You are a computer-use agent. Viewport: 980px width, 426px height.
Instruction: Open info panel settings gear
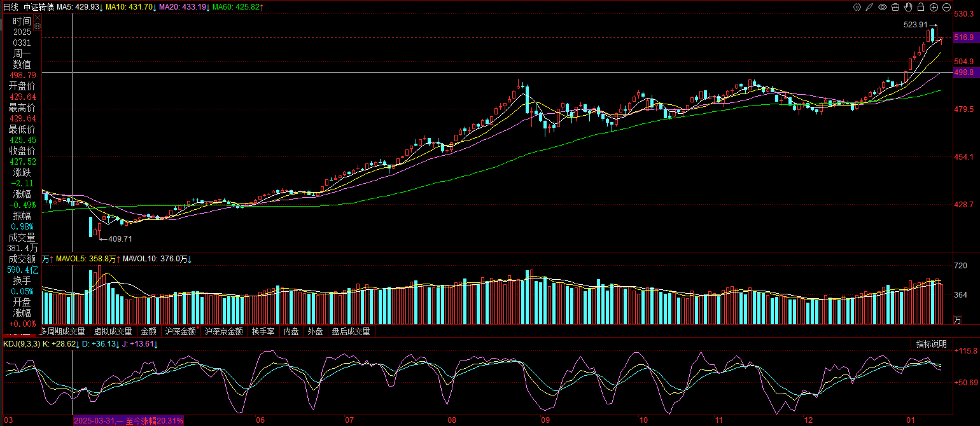point(37,26)
